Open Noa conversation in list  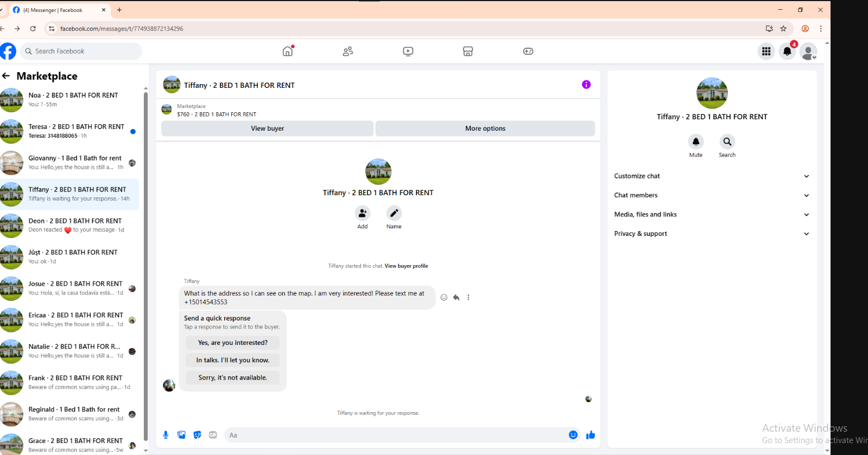coord(69,100)
